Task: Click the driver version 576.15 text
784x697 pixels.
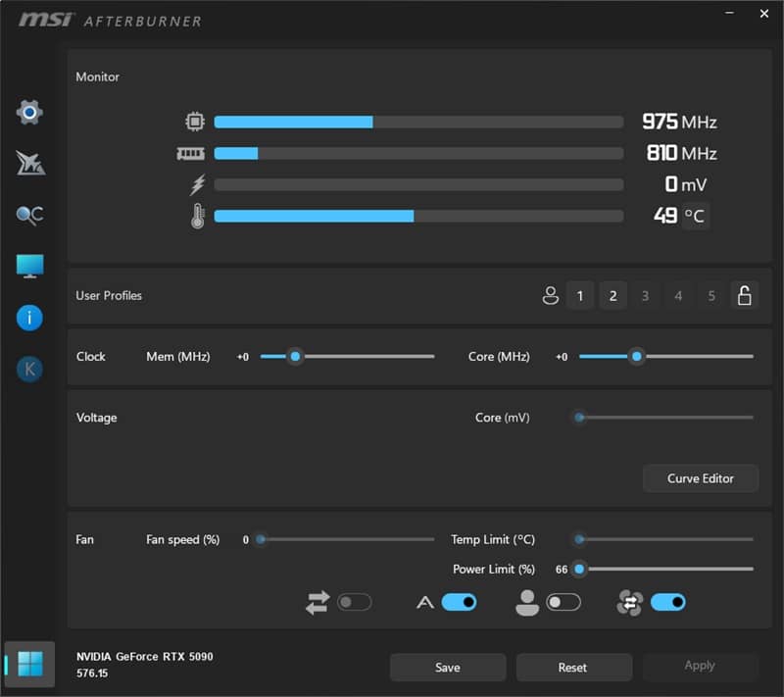Action: click(x=92, y=673)
